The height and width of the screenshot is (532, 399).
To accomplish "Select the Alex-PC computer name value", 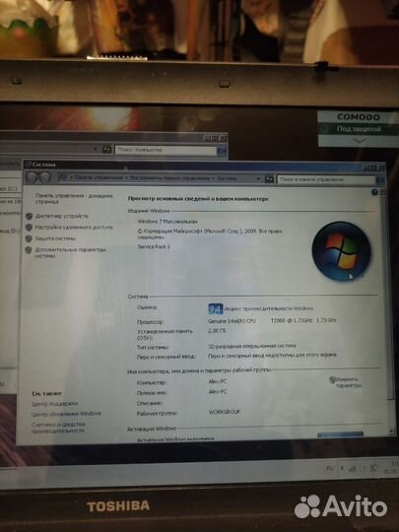I will coord(218,381).
